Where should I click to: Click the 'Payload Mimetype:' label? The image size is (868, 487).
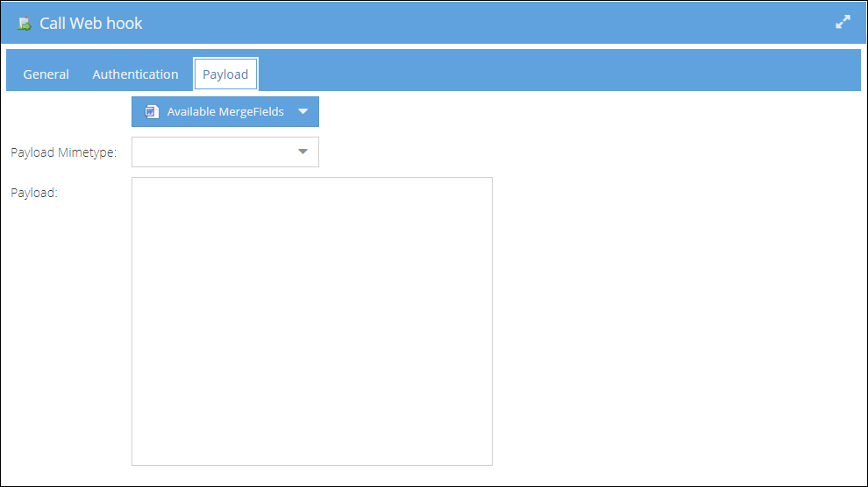(64, 152)
